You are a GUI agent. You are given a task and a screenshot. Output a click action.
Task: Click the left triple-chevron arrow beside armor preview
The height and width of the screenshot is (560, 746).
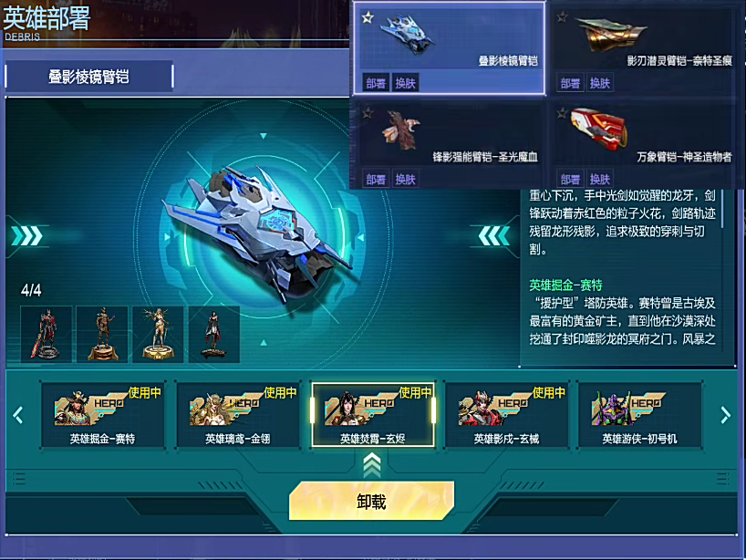point(27,236)
